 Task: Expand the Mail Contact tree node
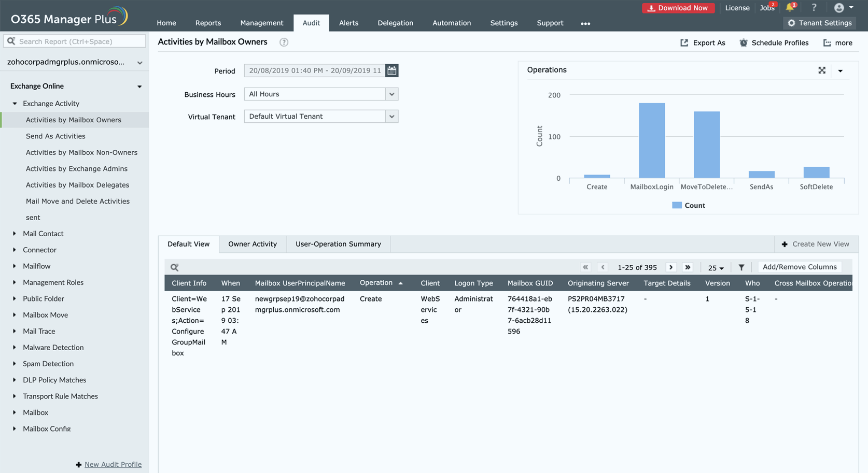click(x=15, y=234)
